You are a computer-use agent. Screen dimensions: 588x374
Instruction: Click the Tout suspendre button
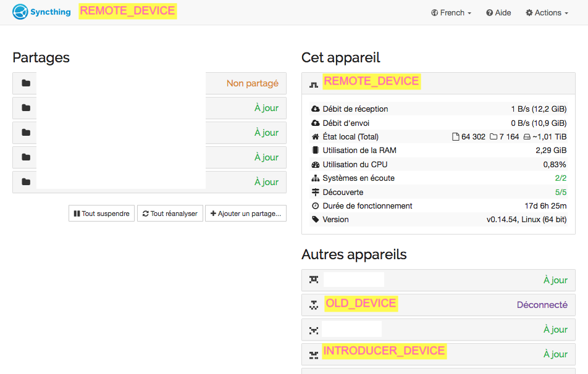point(102,214)
